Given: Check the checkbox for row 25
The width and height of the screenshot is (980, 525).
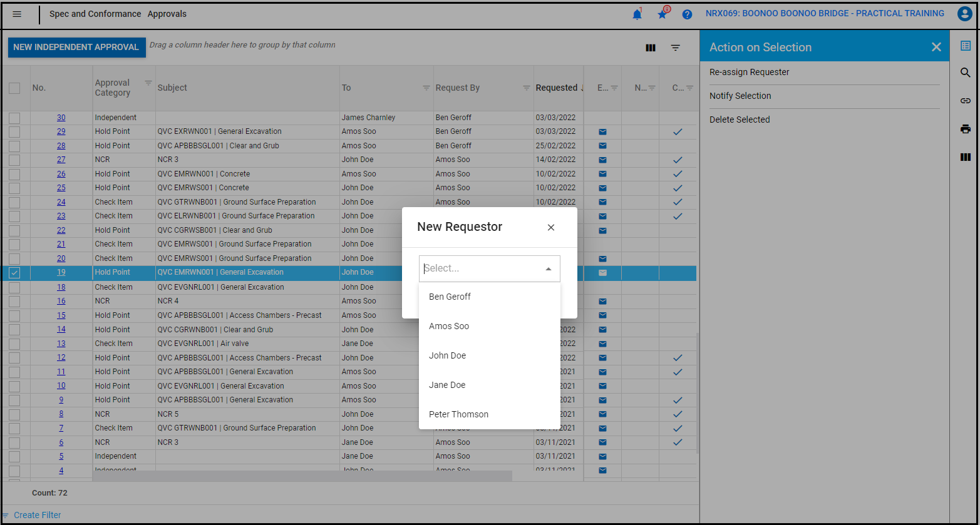Looking at the screenshot, I should [14, 188].
